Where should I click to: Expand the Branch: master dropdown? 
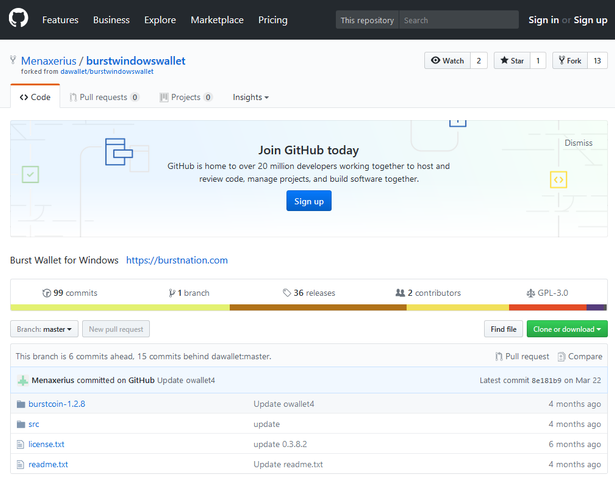tap(44, 329)
